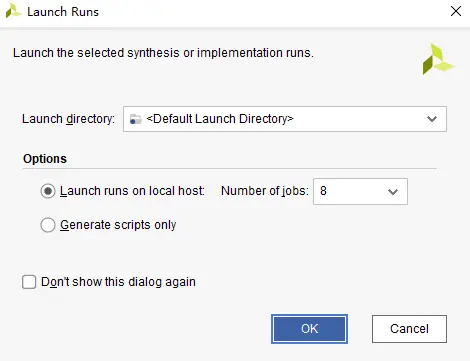This screenshot has height=361, width=470.
Task: Click the 'Options' section heading
Action: [x=45, y=159]
